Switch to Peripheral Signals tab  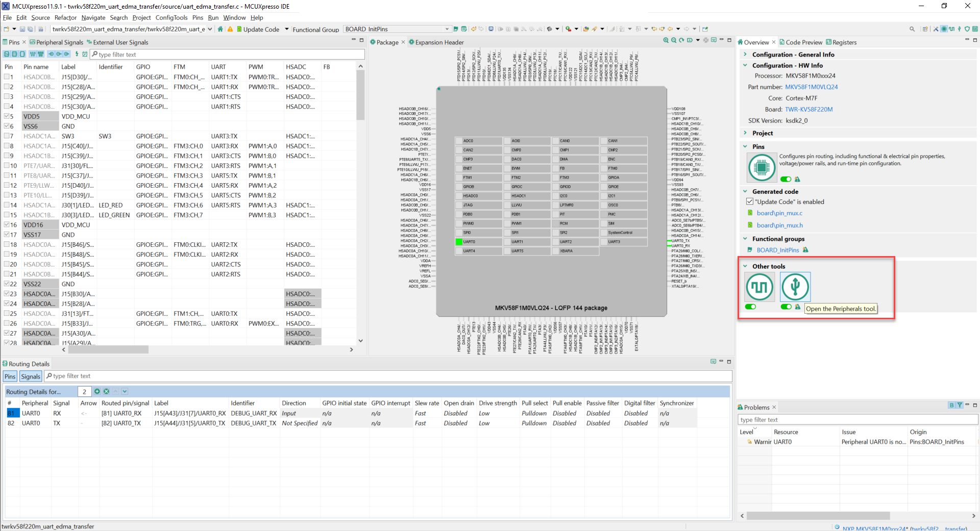pos(56,42)
